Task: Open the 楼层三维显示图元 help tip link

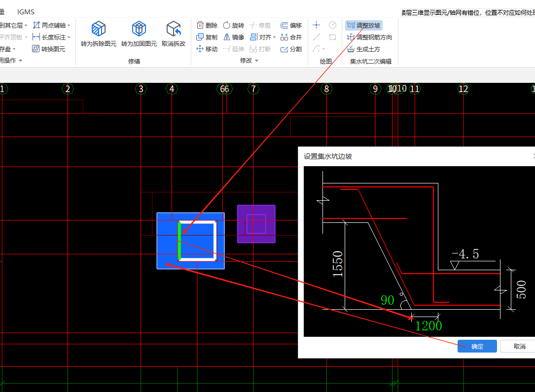Action: [468, 13]
